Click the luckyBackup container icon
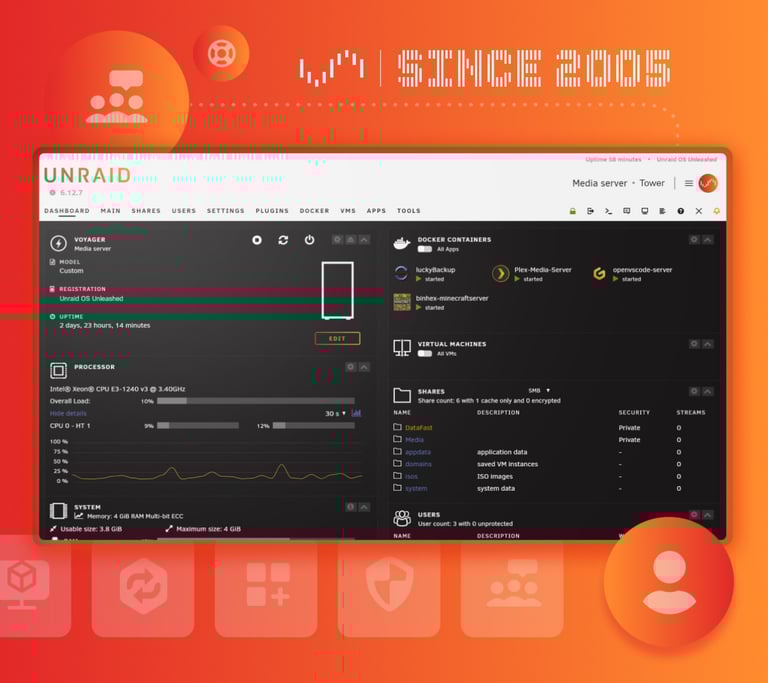Viewport: 768px width, 683px height. 401,273
